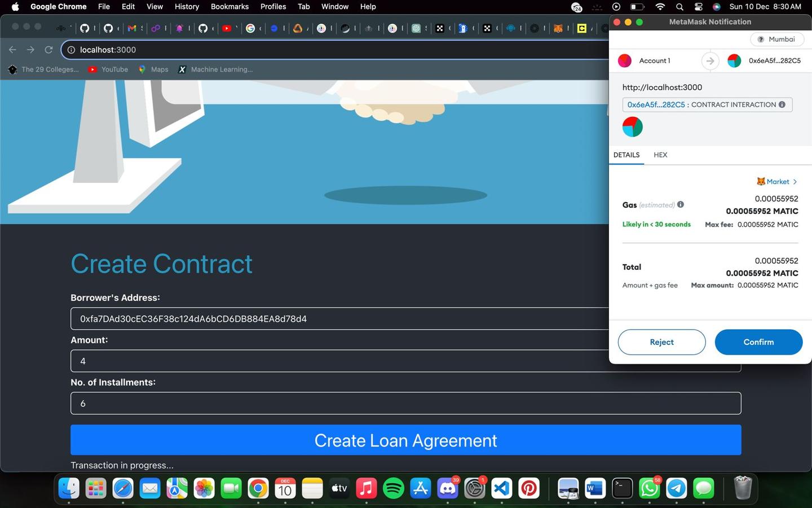Viewport: 812px width, 508px height.
Task: Open Machine Learning bookmark
Action: (215, 69)
